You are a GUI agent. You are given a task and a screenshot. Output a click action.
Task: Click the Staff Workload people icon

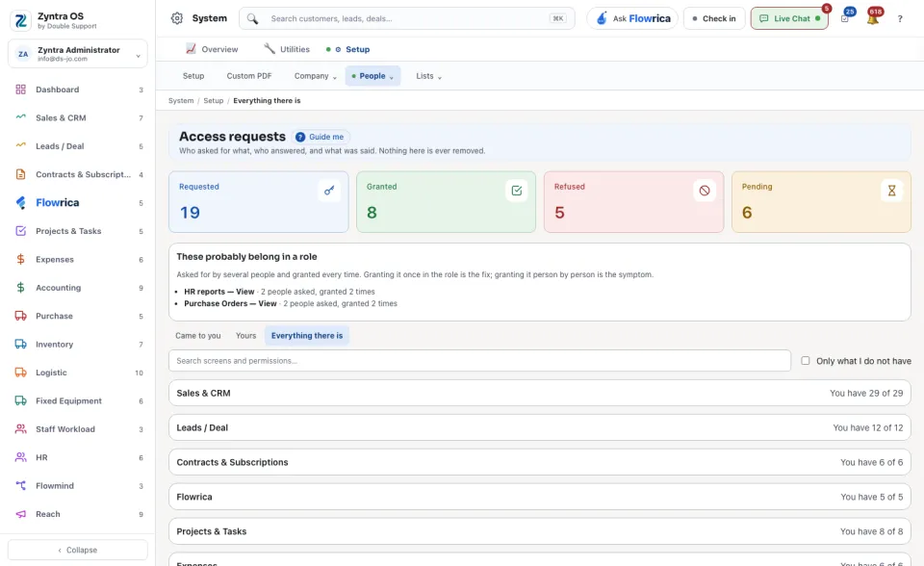(20, 428)
